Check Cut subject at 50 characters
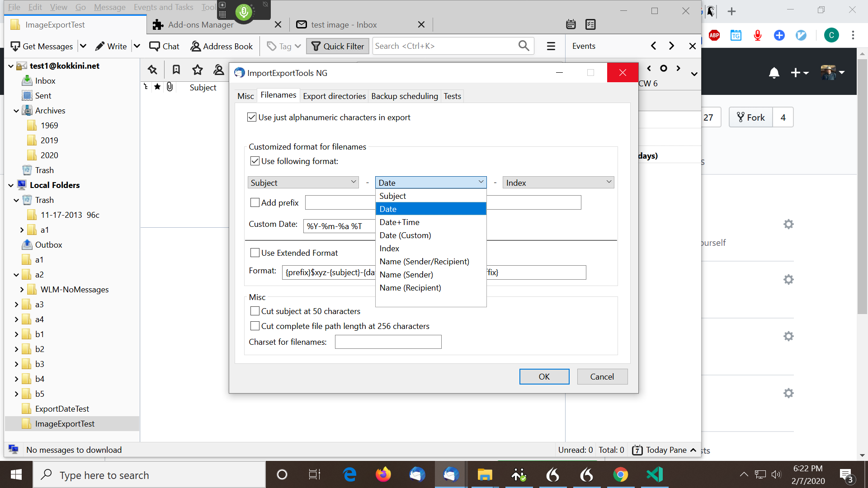The width and height of the screenshot is (868, 488). (x=255, y=311)
